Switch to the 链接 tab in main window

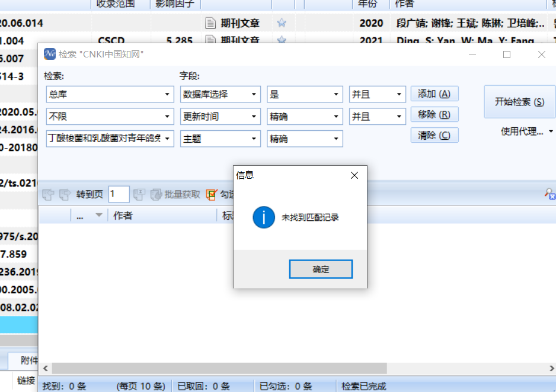coord(26,381)
